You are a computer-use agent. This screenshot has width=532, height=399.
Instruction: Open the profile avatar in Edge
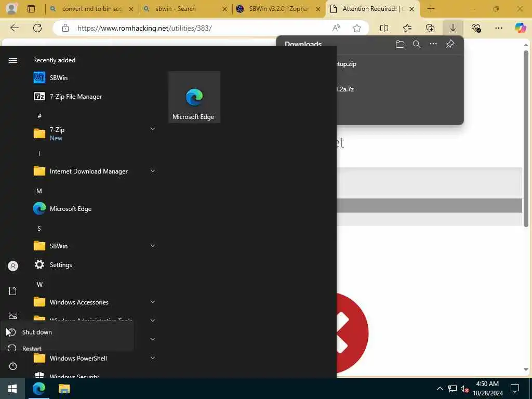tap(11, 9)
